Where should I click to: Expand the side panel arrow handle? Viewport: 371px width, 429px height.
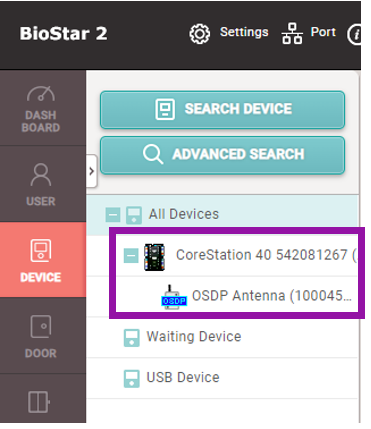tap(92, 171)
